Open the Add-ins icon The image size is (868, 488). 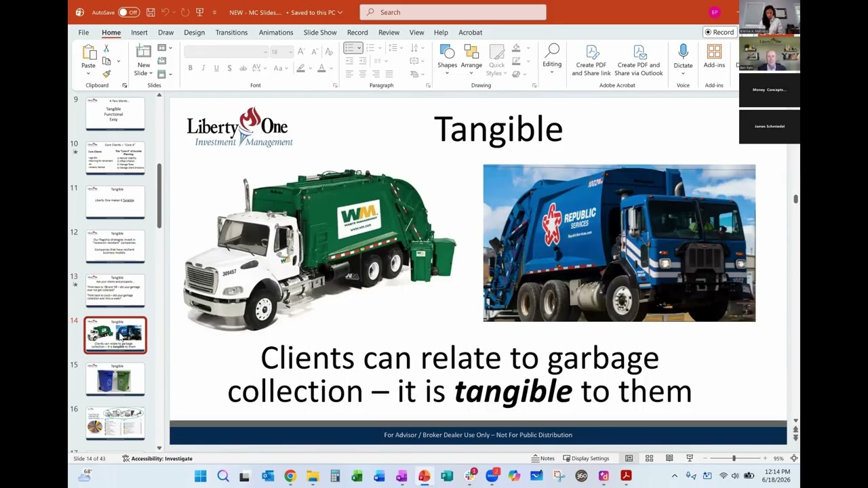coord(714,52)
